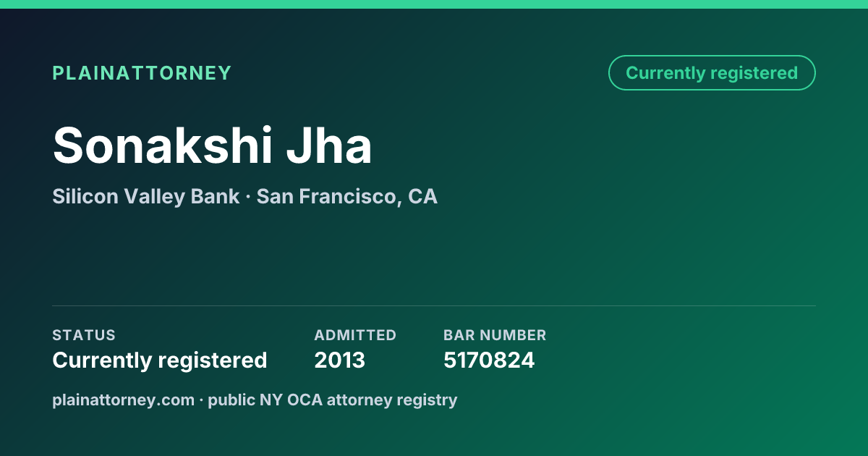868x456 pixels.
Task: Click the PLAINATTORNEY brand logo text
Action: pyautogui.click(x=142, y=73)
